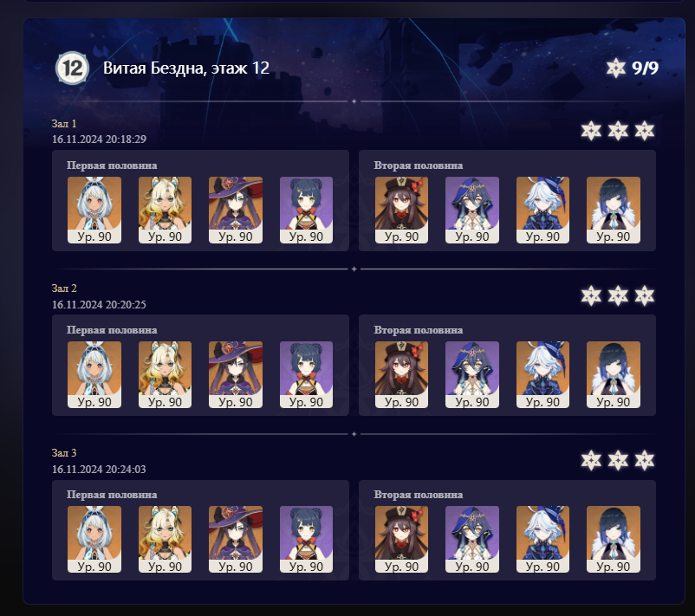Click Вторая половина label in Зал 3
695x616 pixels.
point(419,495)
